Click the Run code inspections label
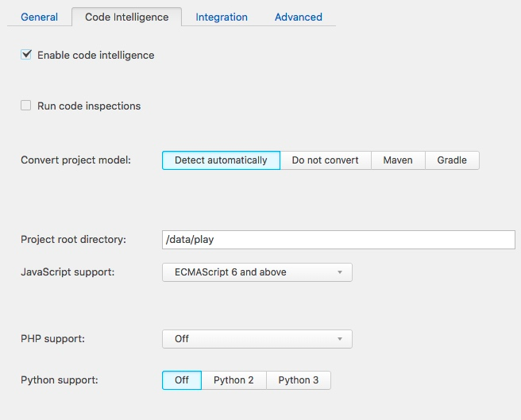This screenshot has height=420, width=521. pos(89,106)
